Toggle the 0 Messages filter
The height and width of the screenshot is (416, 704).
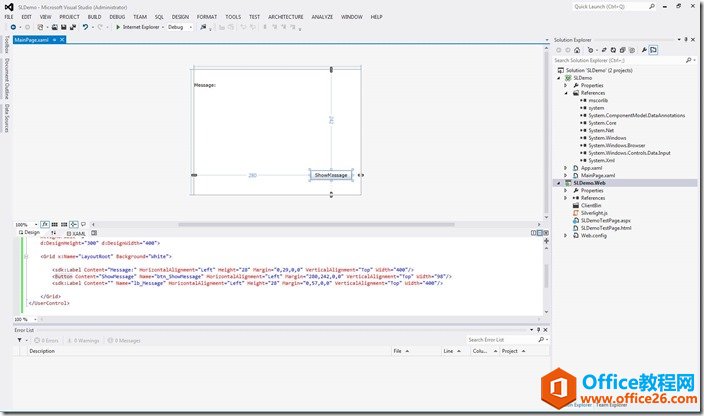[124, 341]
